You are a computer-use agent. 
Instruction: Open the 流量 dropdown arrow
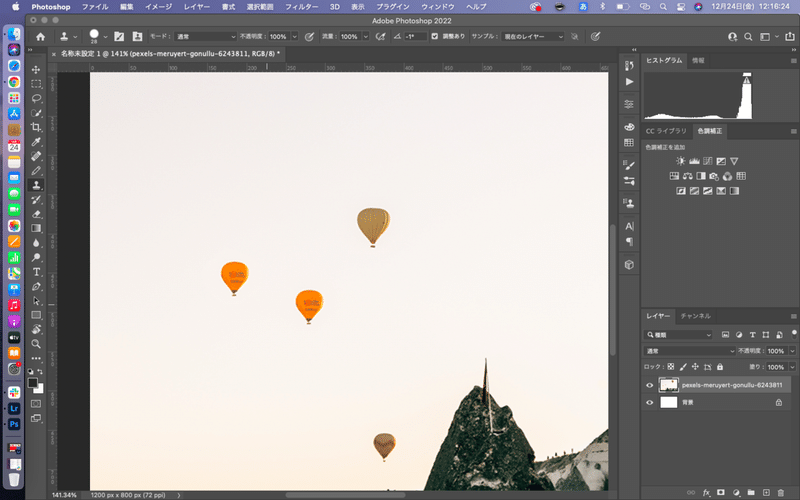[x=365, y=37]
